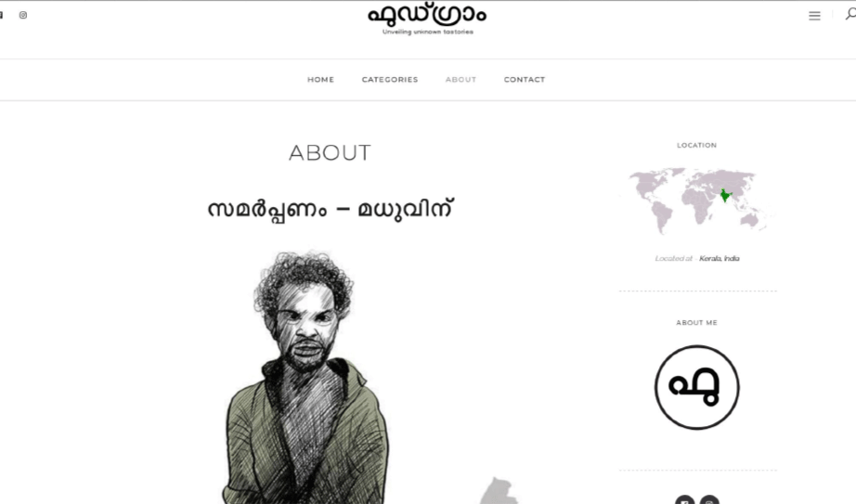
Task: Select the ABOUT navigation item
Action: 460,80
